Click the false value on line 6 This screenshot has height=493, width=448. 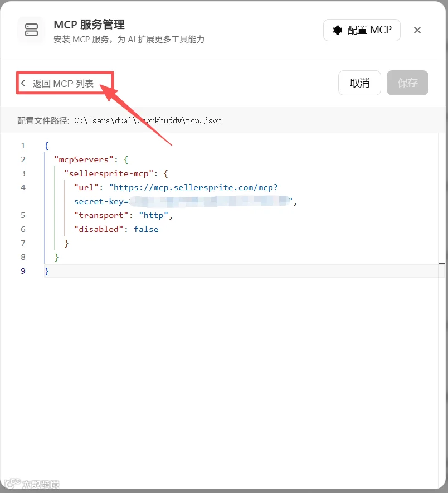tap(146, 229)
